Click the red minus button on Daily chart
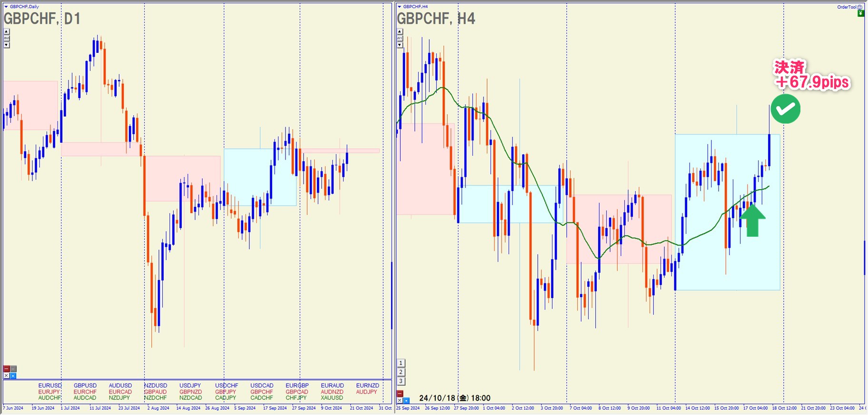Viewport: 868px width, 415px height. (x=7, y=369)
